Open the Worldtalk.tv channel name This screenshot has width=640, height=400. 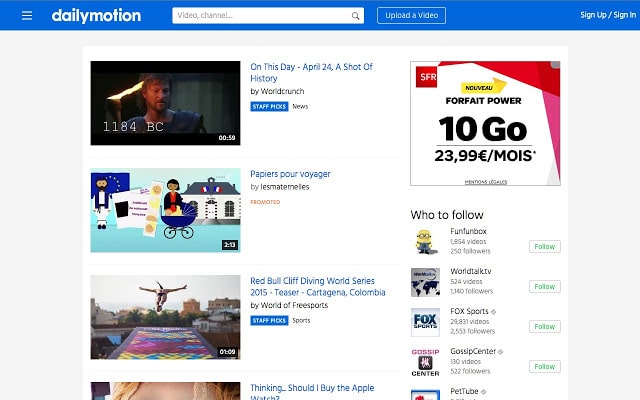[471, 271]
